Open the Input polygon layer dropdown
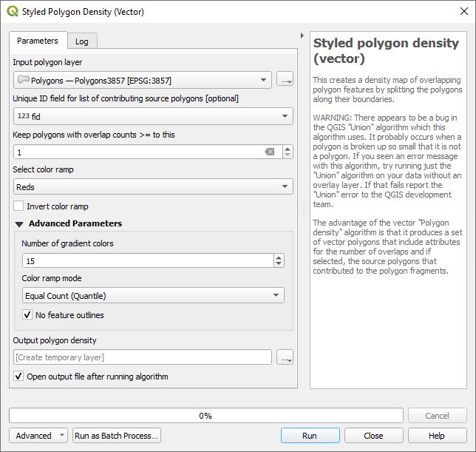This screenshot has height=452, width=476. [143, 80]
